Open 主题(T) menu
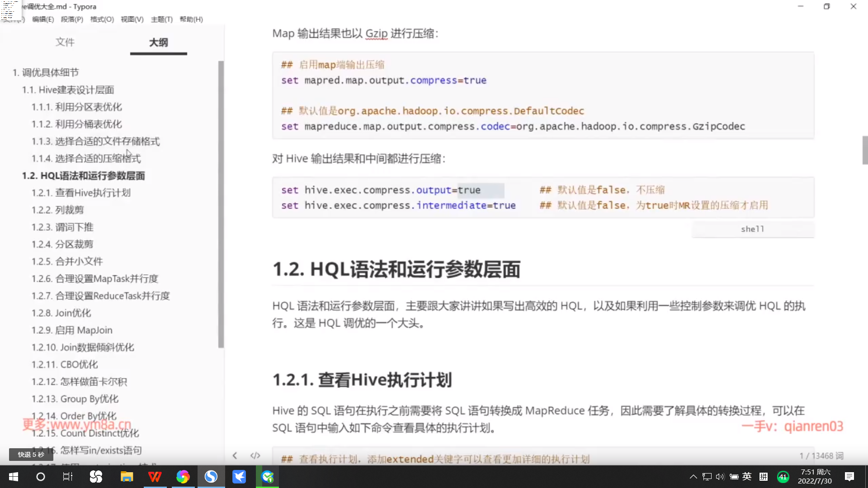The width and height of the screenshot is (868, 488). coord(161,19)
